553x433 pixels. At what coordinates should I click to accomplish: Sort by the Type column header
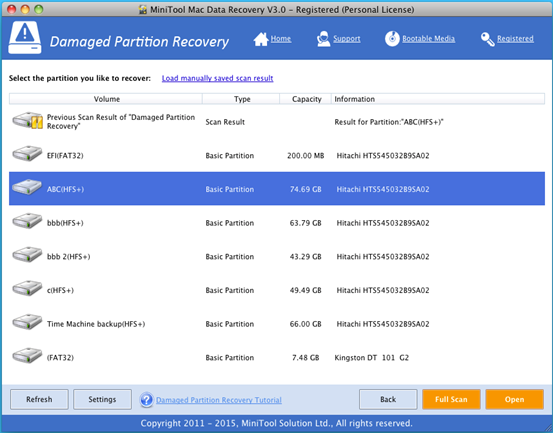241,99
